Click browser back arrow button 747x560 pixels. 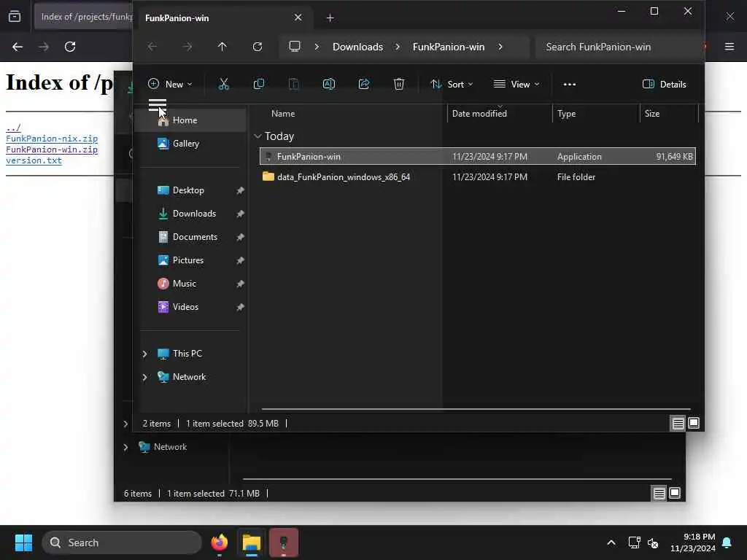tap(18, 47)
